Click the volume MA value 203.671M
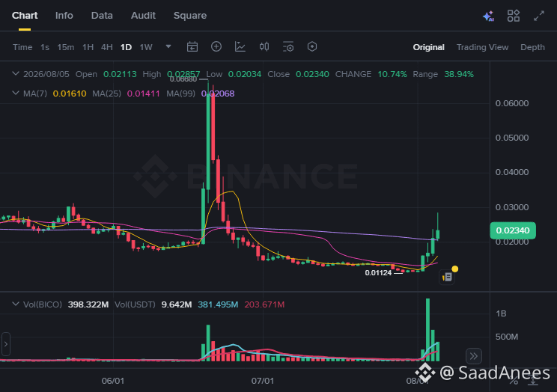The height and width of the screenshot is (392, 557). coord(264,304)
